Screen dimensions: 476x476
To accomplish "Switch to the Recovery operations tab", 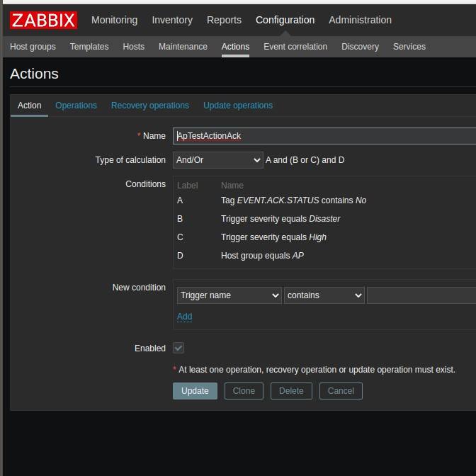I will click(x=150, y=106).
